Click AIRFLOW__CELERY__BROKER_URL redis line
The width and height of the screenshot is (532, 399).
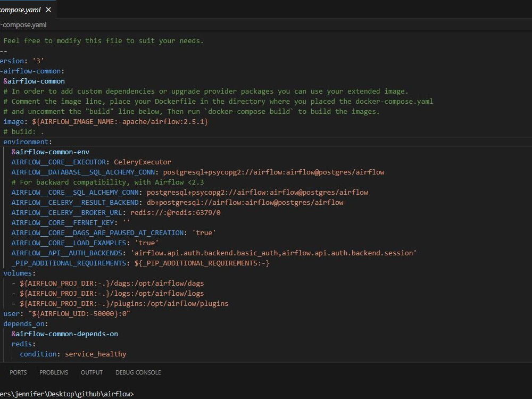click(116, 212)
